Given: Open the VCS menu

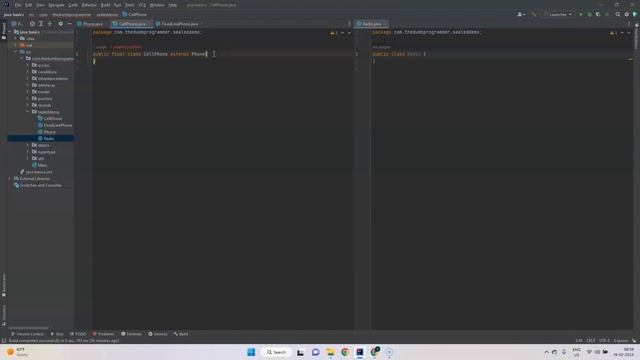Looking at the screenshot, I should coord(142,5).
